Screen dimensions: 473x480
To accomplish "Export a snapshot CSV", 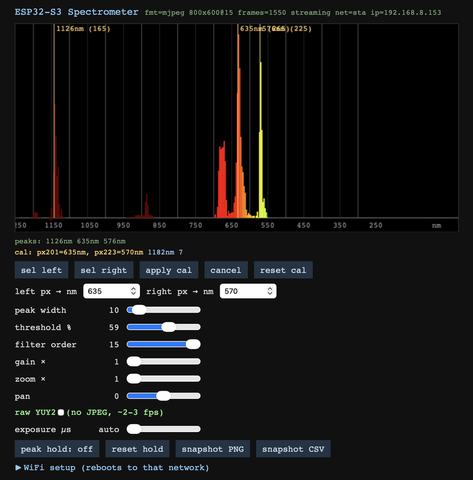I will tap(293, 449).
